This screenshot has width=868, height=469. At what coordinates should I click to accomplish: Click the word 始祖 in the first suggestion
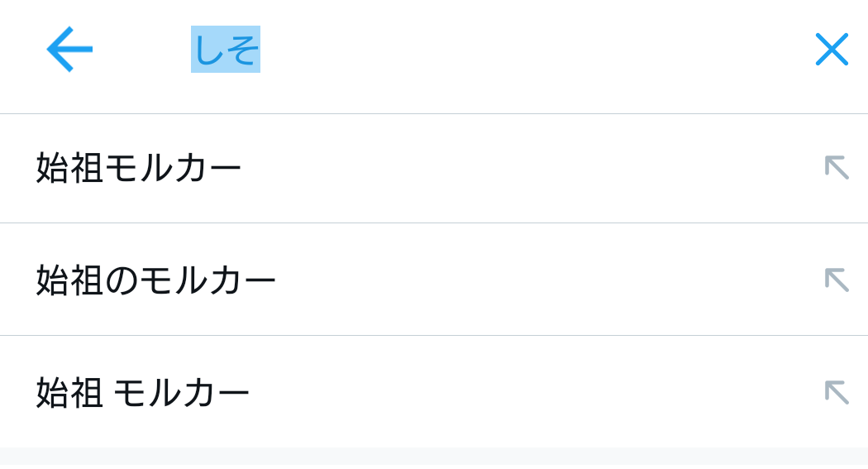pos(69,168)
